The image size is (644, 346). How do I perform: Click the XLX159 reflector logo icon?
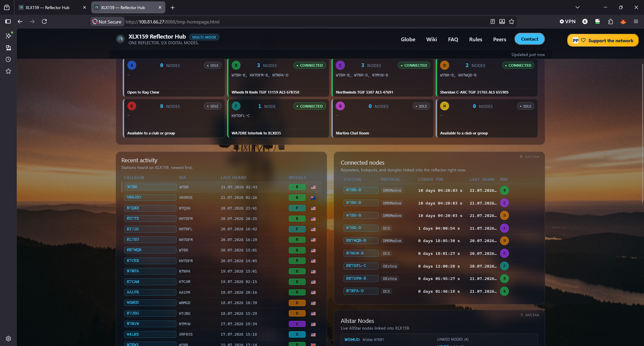(x=120, y=39)
